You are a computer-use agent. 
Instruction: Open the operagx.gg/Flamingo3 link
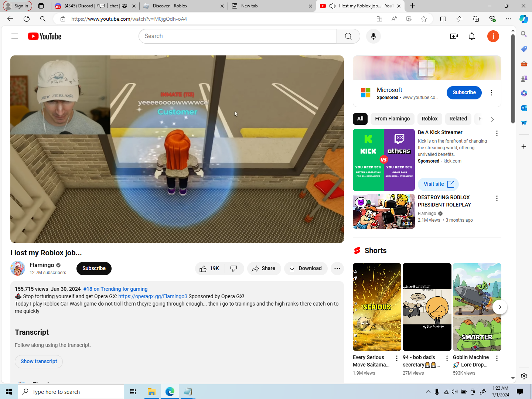pyautogui.click(x=153, y=297)
